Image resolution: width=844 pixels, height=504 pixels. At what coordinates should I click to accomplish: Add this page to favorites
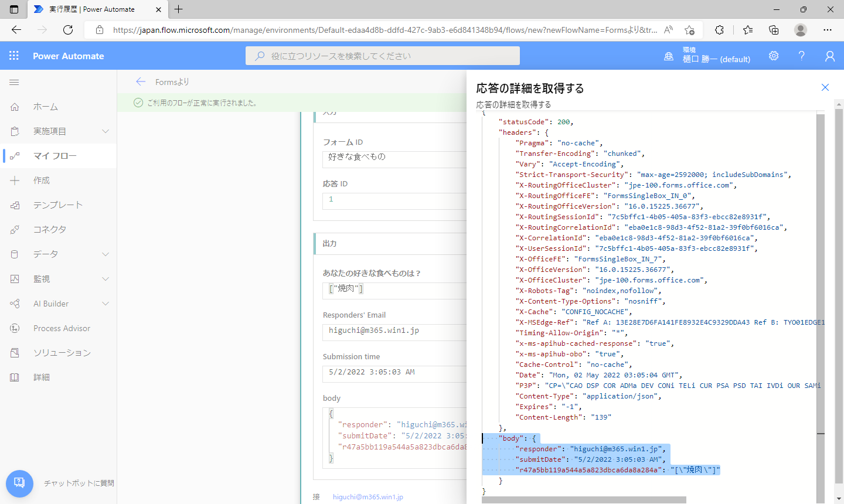690,30
